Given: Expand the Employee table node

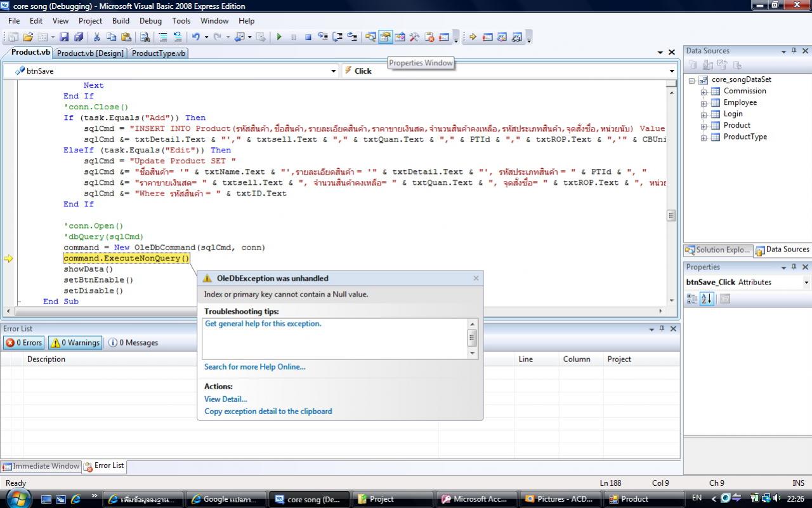Looking at the screenshot, I should tap(704, 103).
